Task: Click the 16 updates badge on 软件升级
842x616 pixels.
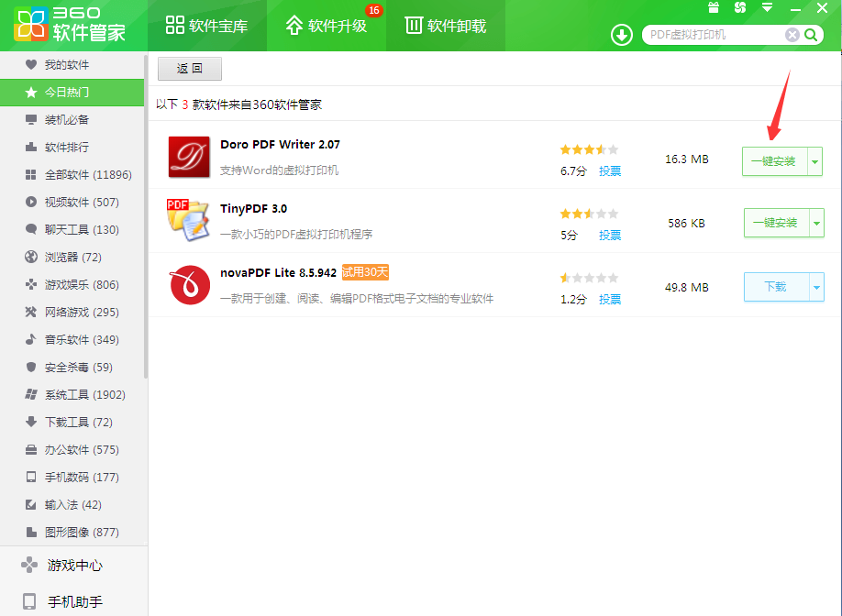Action: pos(373,10)
